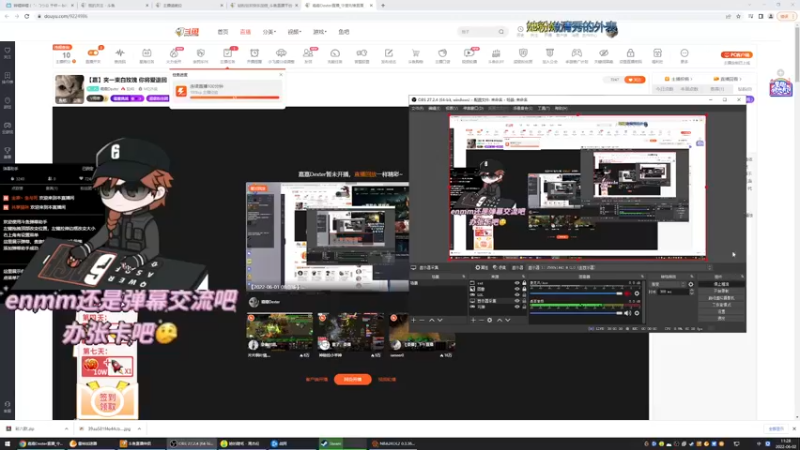Unmute the red-muted mic channel in OBS mixer
Viewport: 800px width, 450px height.
point(628,293)
